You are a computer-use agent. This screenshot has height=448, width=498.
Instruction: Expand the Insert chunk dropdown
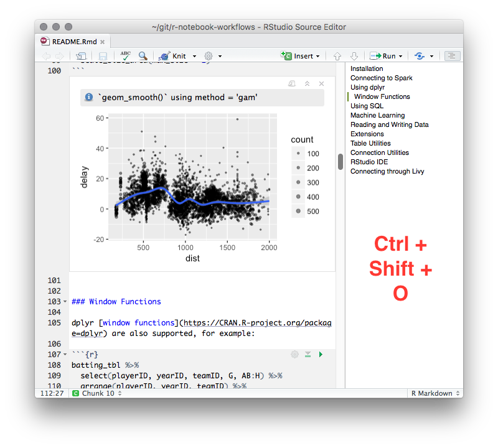317,56
